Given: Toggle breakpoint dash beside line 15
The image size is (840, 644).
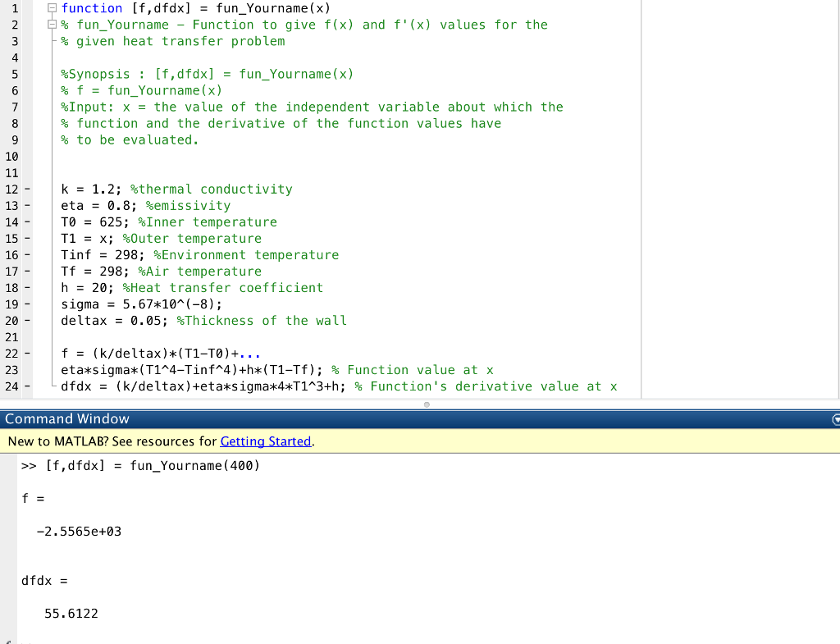Looking at the screenshot, I should click(27, 239).
